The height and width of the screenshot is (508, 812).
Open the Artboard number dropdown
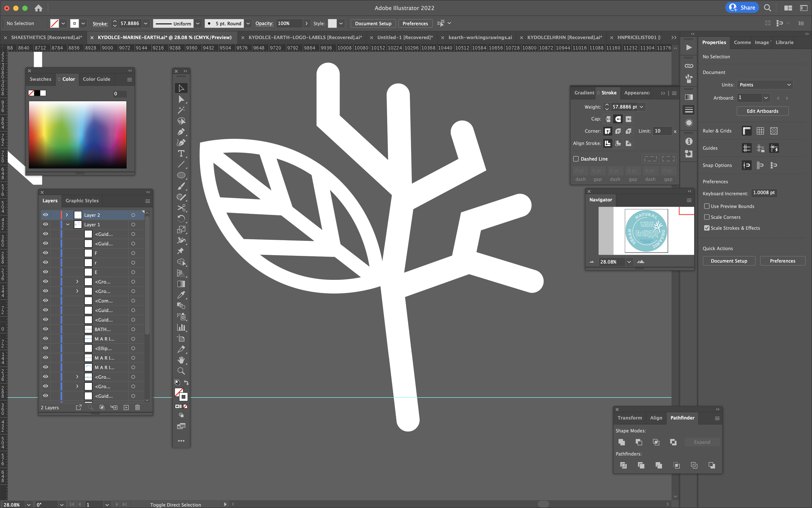click(766, 98)
